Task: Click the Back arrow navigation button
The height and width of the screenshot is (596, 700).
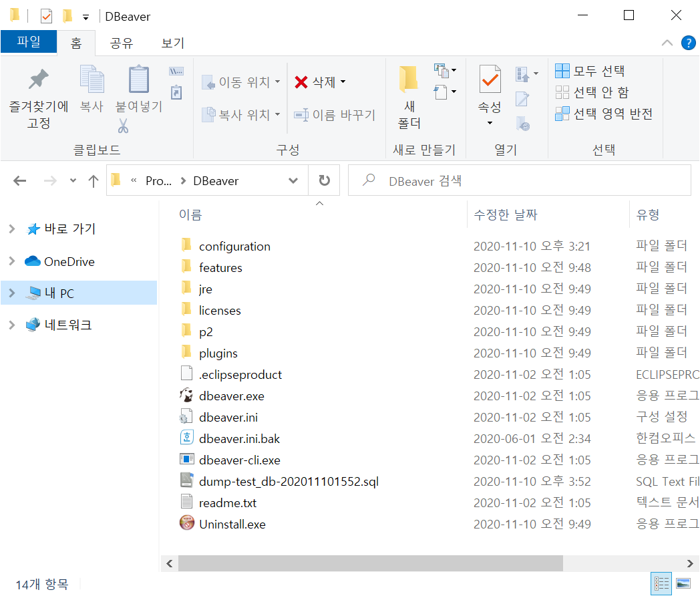Action: coord(19,181)
